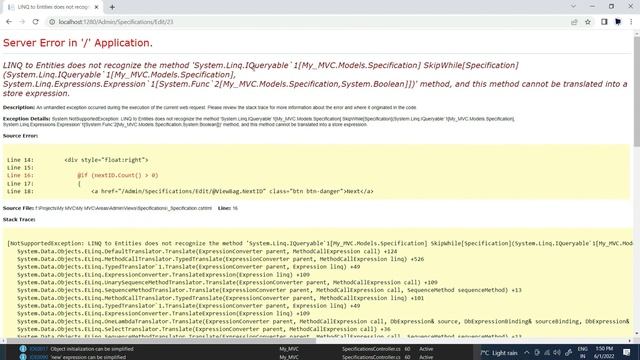This screenshot has height=360, width=640.
Task: Click the Server Error in '/' Application heading
Action: [x=78, y=43]
